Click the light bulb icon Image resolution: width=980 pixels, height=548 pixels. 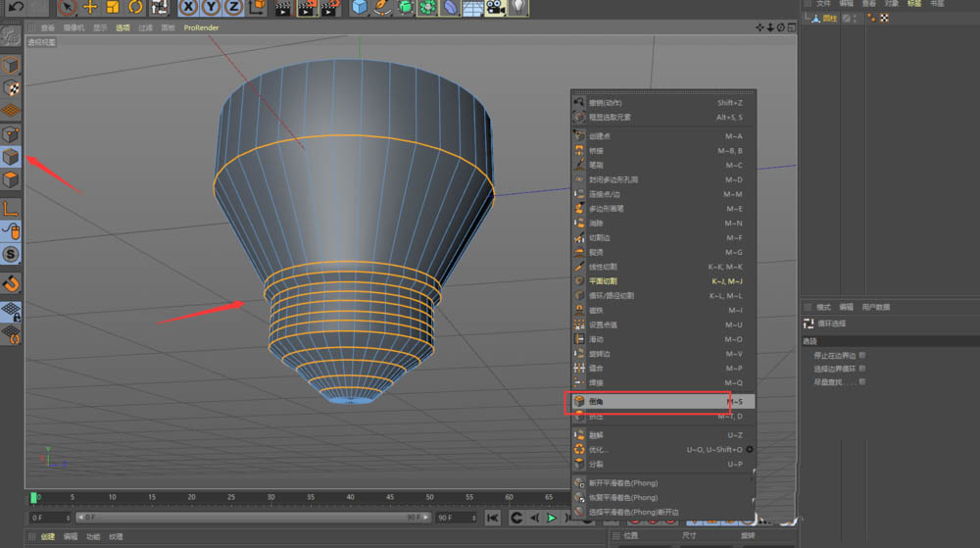click(x=517, y=8)
